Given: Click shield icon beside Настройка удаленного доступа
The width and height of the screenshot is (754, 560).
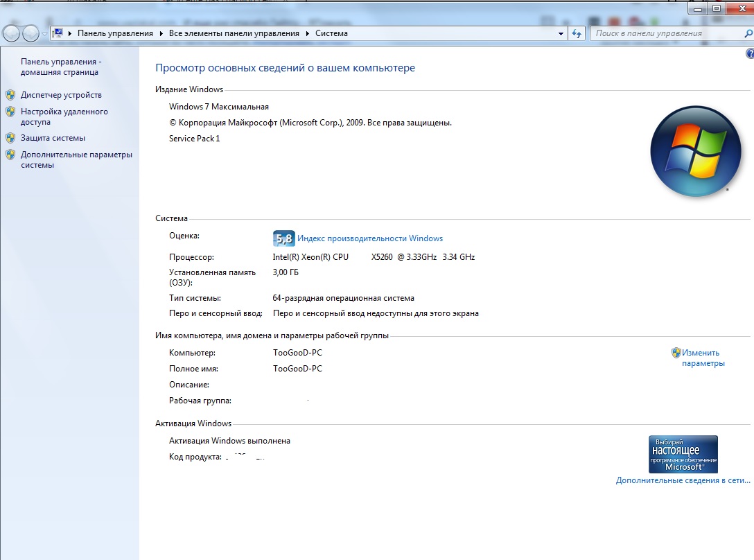Looking at the screenshot, I should (x=10, y=112).
